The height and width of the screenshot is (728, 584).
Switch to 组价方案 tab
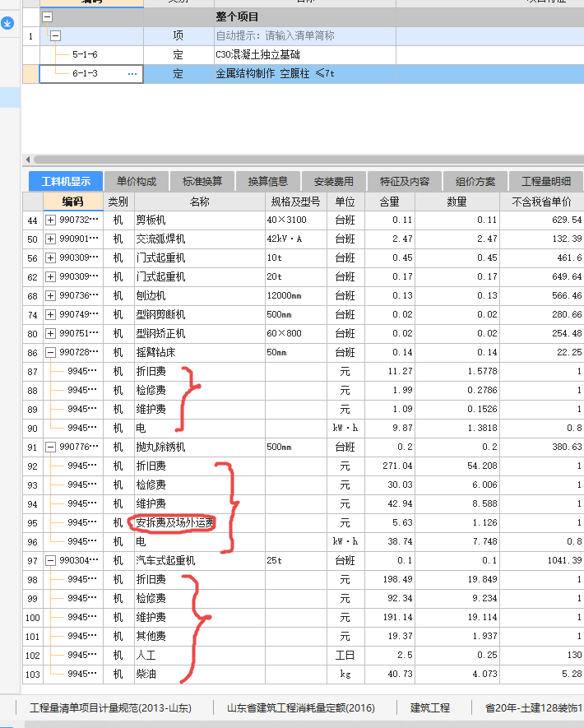[x=475, y=181]
